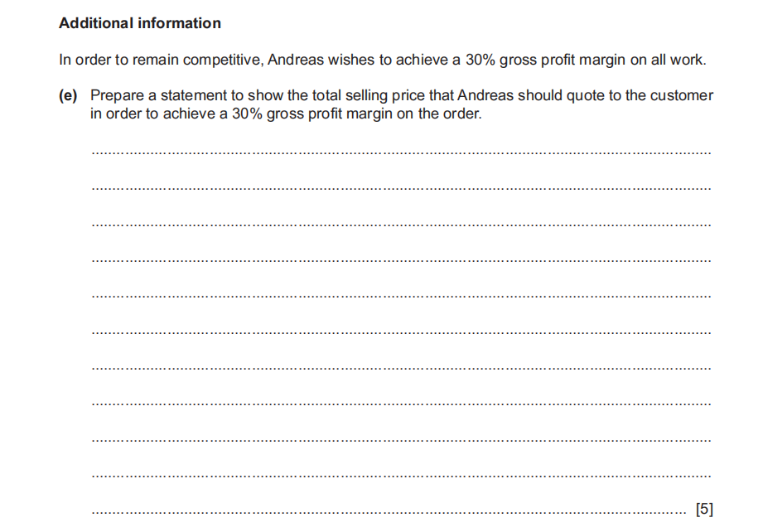The height and width of the screenshot is (532, 763).
Task: Click the fifth dotted answer line
Action: pos(401,296)
